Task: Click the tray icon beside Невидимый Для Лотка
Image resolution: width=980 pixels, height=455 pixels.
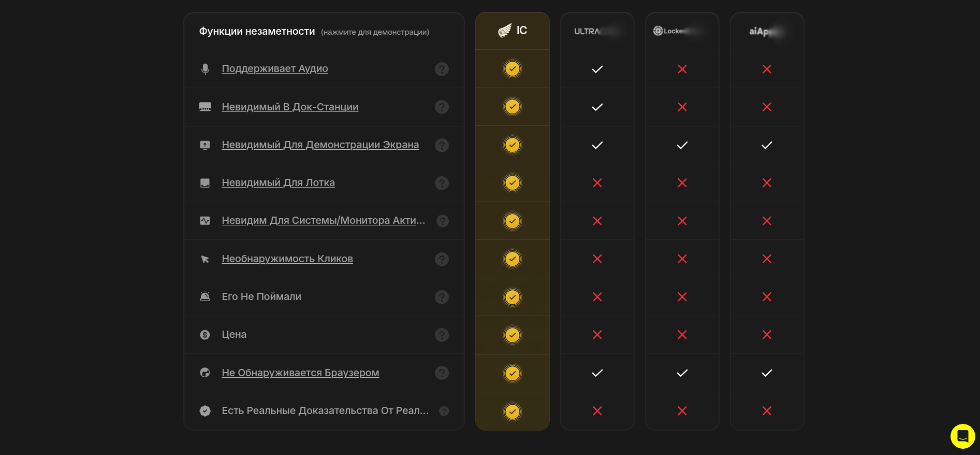Action: 205,183
